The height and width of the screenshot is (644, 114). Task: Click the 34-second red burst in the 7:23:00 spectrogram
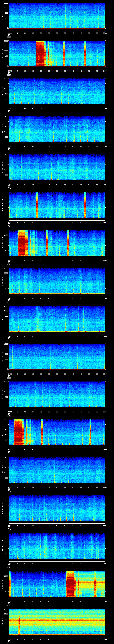[64, 54]
